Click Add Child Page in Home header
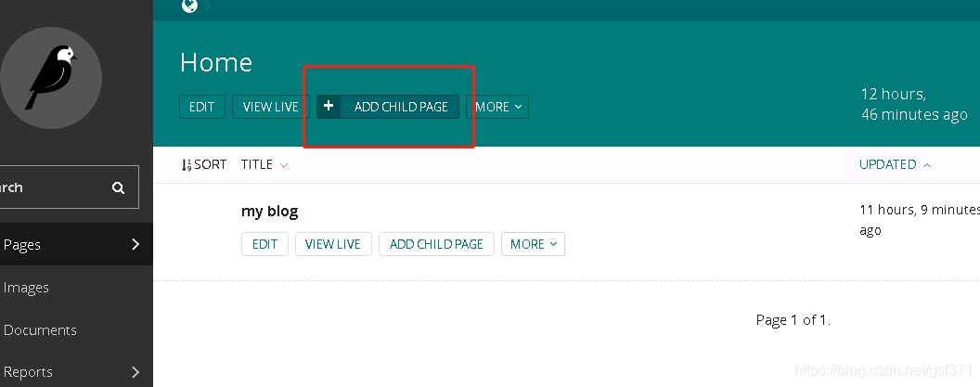Viewport: 980px width, 387px height. 388,107
